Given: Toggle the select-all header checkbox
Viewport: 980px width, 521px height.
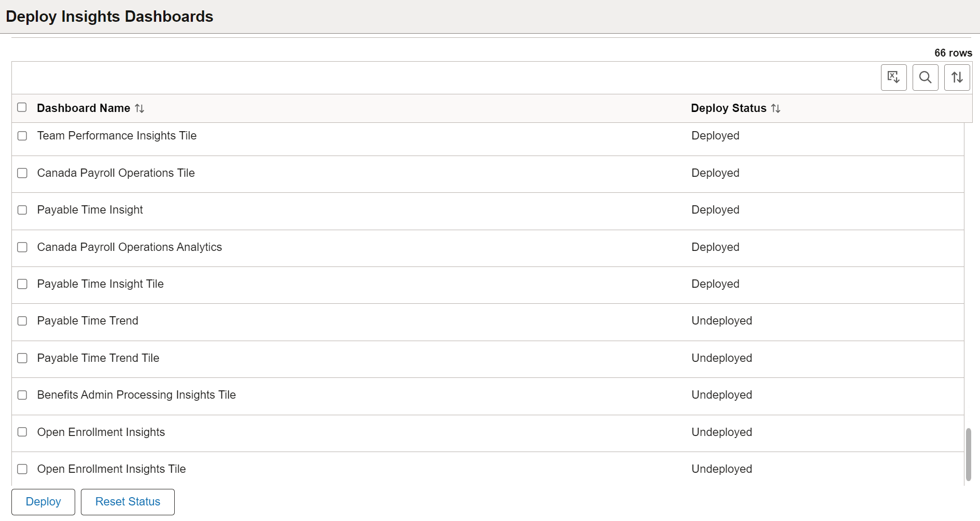Looking at the screenshot, I should tap(22, 107).
